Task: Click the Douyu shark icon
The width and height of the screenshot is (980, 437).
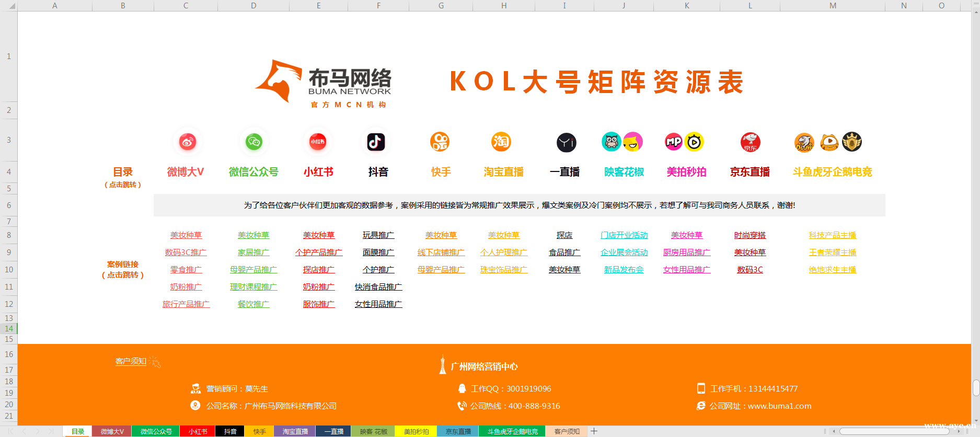Action: [804, 142]
